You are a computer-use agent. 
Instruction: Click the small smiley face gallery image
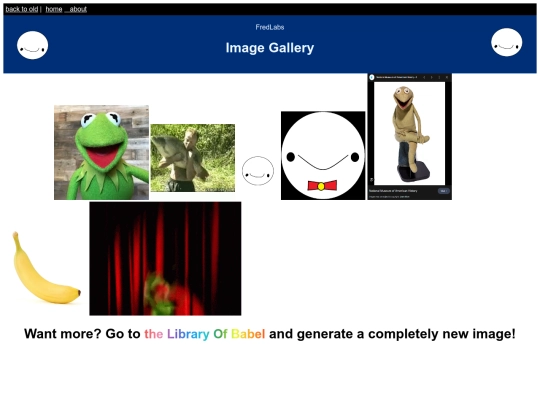pyautogui.click(x=258, y=171)
